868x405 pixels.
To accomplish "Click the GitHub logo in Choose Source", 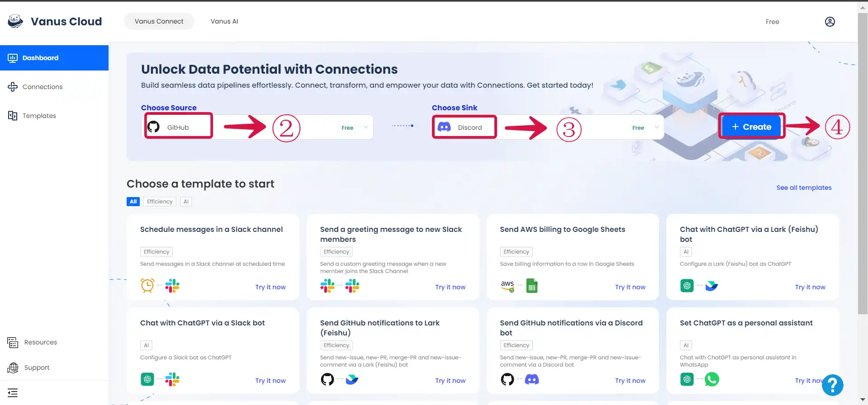I will pos(154,127).
